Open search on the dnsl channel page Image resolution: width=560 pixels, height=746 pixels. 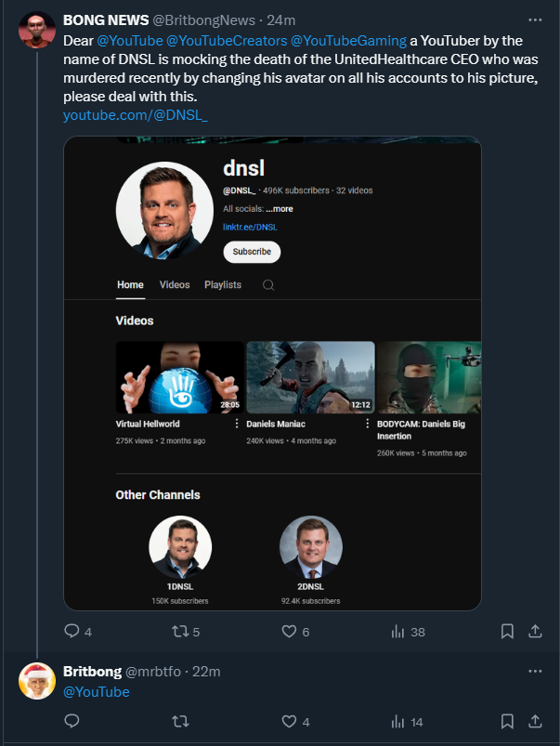tap(268, 285)
